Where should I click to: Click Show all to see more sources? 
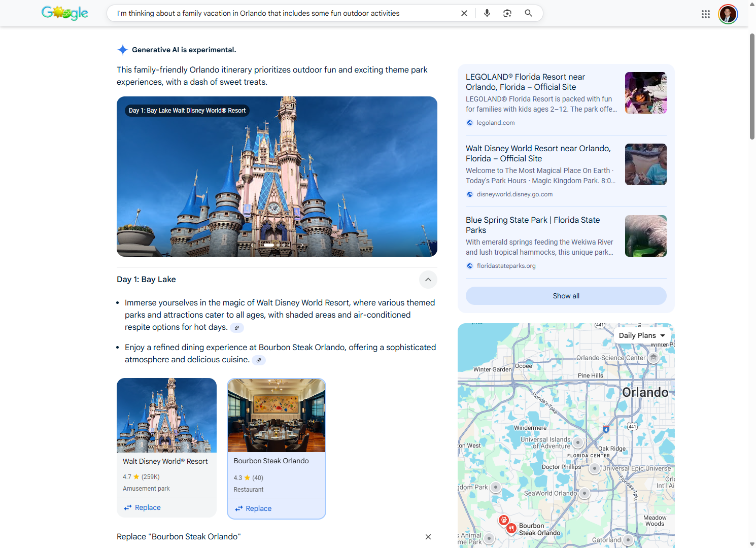566,295
